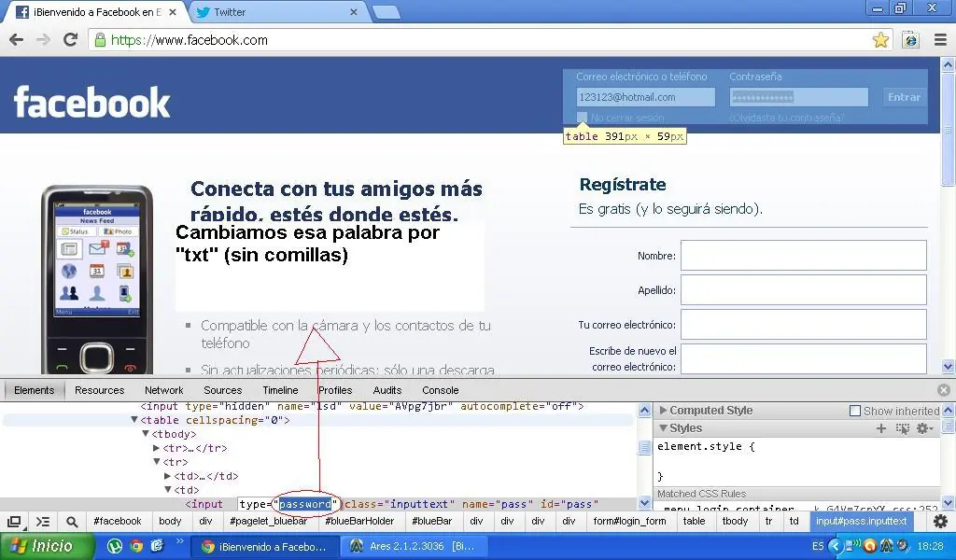Click the Elements panel scroll down arrow
Viewport: 956px width, 560px height.
[x=644, y=503]
